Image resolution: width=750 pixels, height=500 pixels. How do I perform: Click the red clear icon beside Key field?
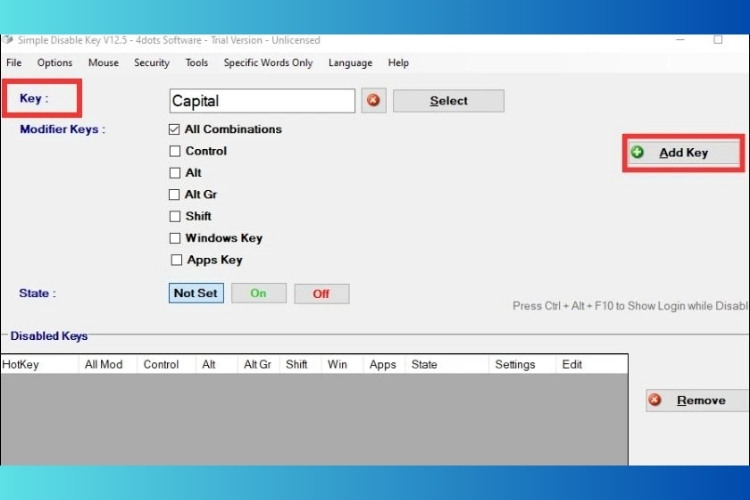coord(373,101)
